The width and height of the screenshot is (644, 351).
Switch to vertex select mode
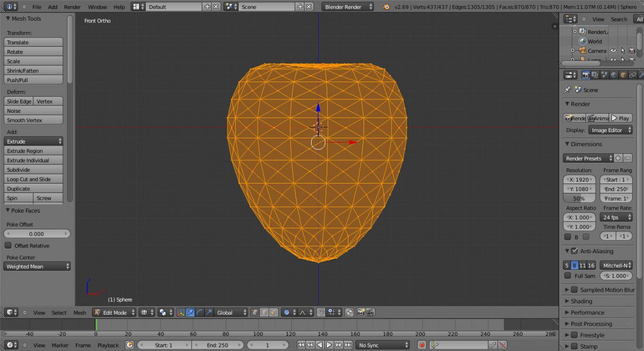(x=255, y=313)
